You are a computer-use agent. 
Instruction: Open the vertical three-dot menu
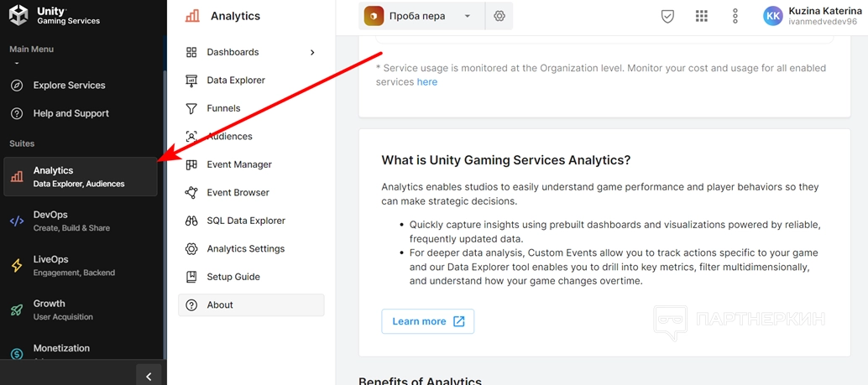[x=735, y=16]
